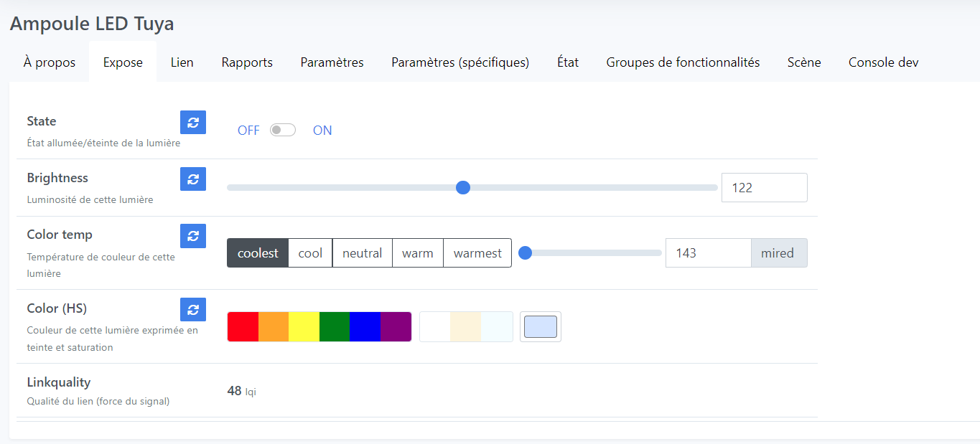The height and width of the screenshot is (444, 980).
Task: Pick the cream color swatch
Action: 465,327
